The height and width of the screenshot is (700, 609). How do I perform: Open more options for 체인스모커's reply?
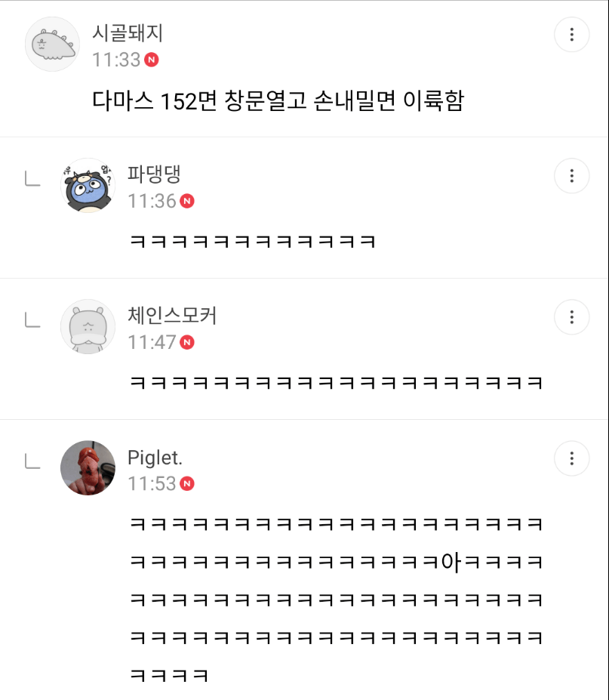(x=571, y=317)
